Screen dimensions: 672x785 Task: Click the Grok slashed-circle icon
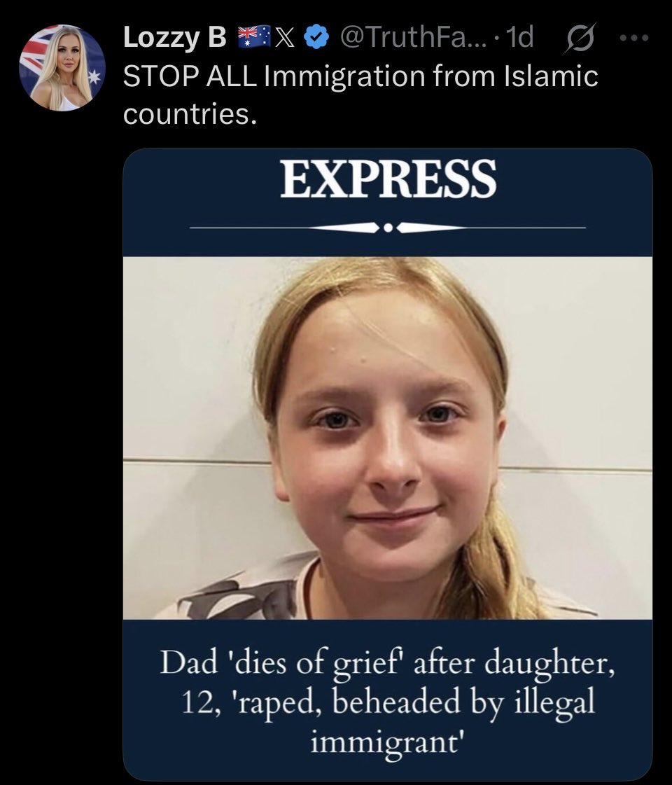click(x=581, y=38)
